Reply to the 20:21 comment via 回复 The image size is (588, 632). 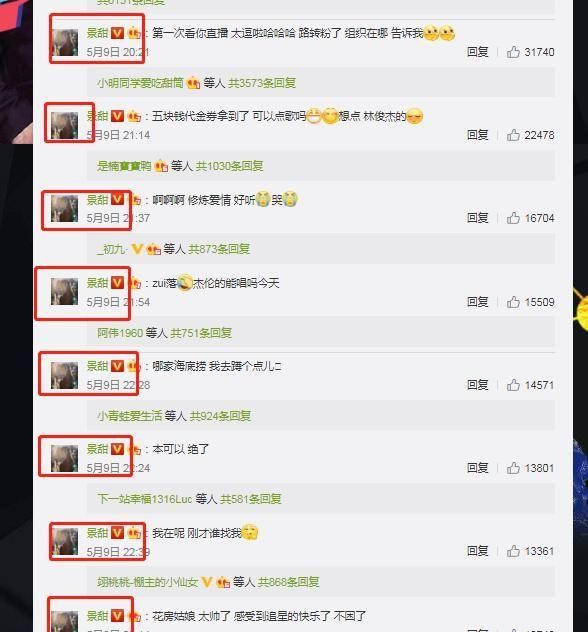click(478, 52)
